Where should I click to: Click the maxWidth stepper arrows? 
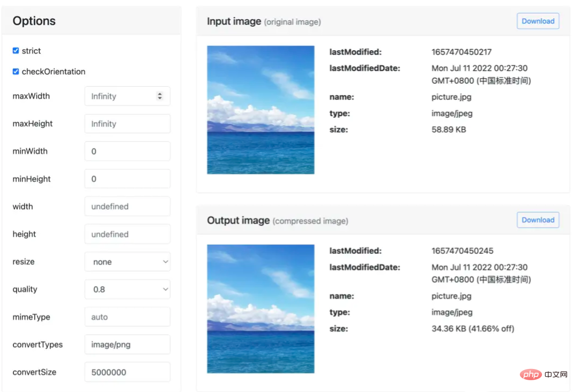point(159,96)
